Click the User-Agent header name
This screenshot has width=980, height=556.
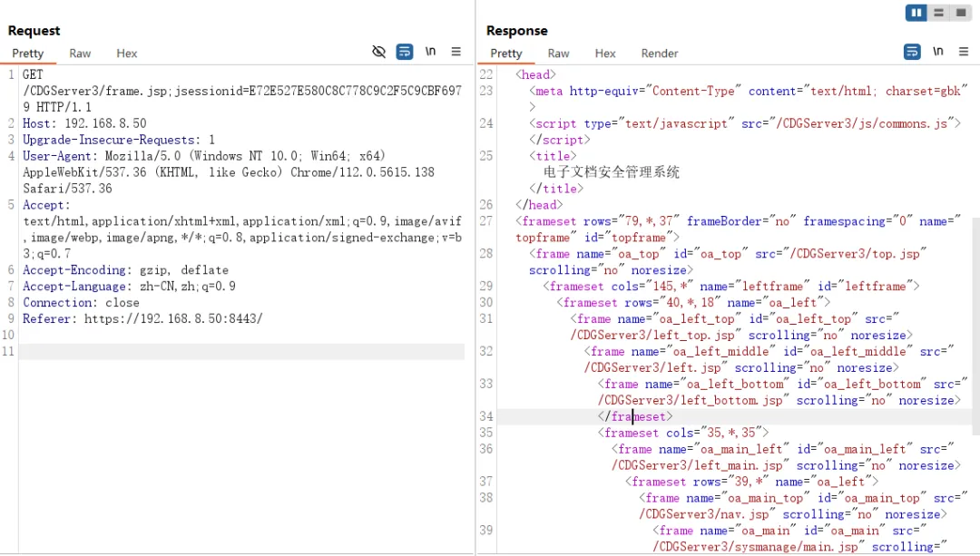point(60,156)
